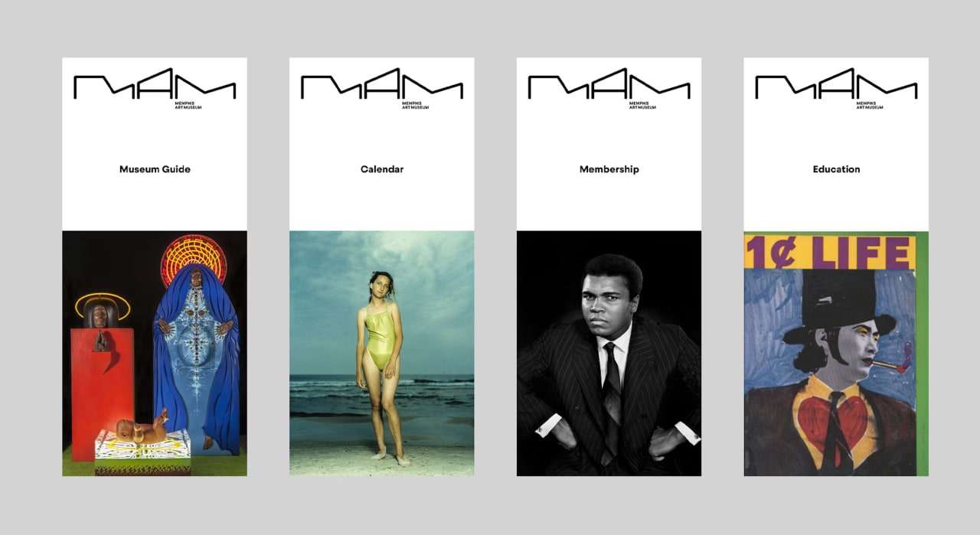Screen dimensions: 980x535
Task: Open the Membership title text
Action: [609, 169]
